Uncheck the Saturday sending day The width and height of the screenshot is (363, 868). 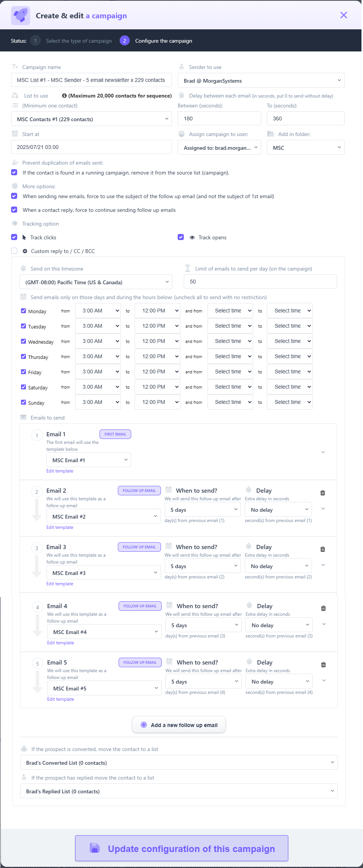(23, 387)
